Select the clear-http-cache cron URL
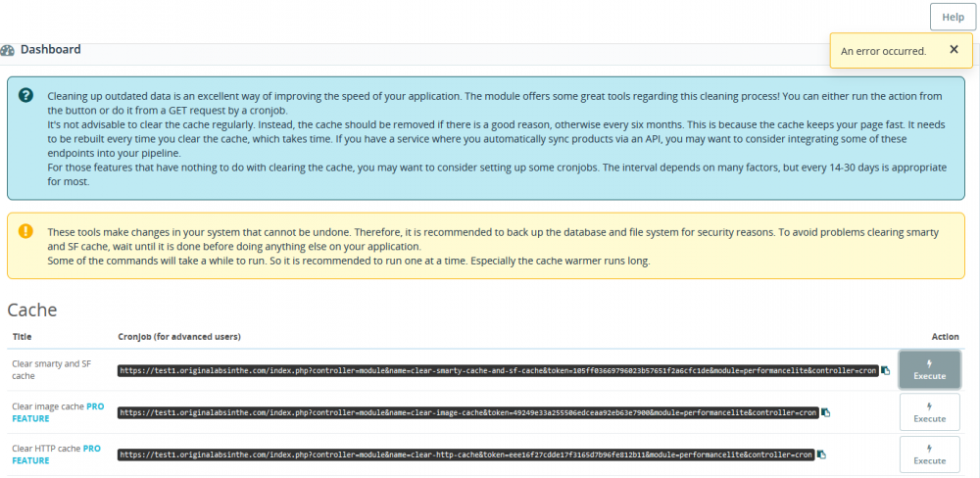 (x=465, y=454)
